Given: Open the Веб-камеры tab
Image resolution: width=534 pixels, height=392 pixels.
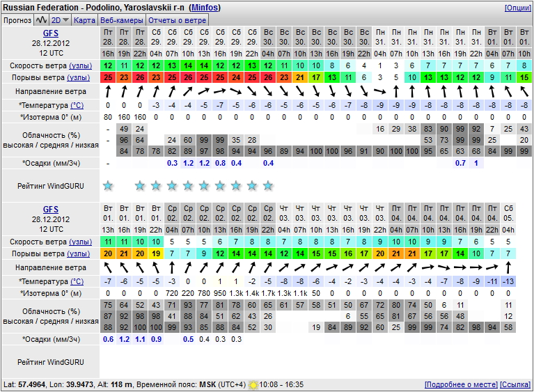Looking at the screenshot, I should [x=122, y=20].
